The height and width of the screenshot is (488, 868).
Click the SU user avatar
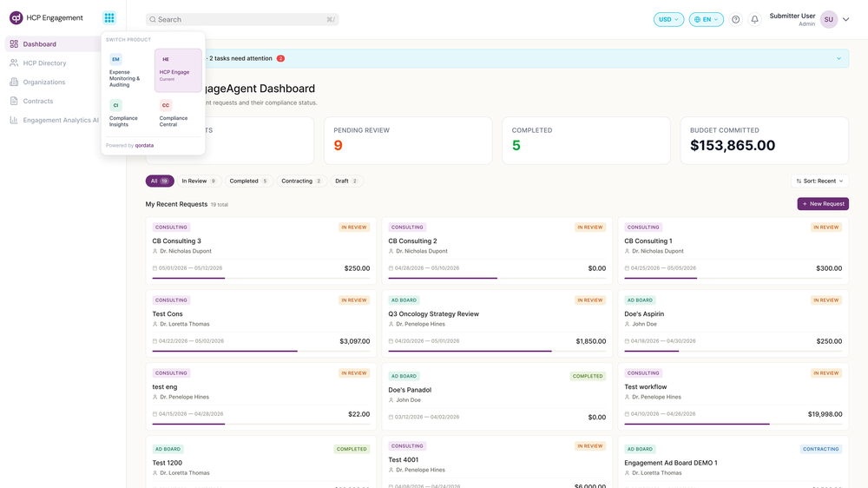829,19
